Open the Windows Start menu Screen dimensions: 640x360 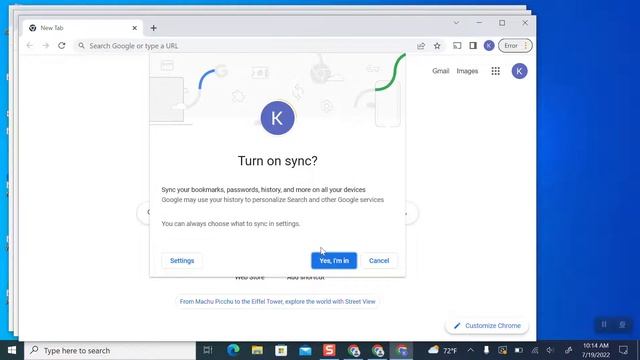coord(12,350)
